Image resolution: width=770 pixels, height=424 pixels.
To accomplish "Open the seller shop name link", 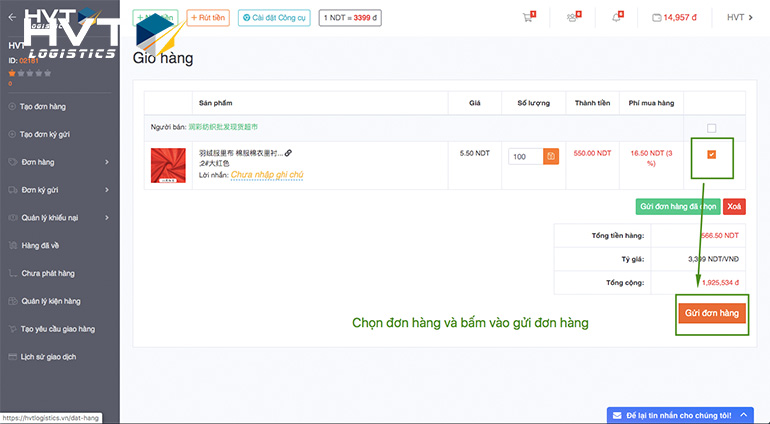I will pyautogui.click(x=223, y=127).
